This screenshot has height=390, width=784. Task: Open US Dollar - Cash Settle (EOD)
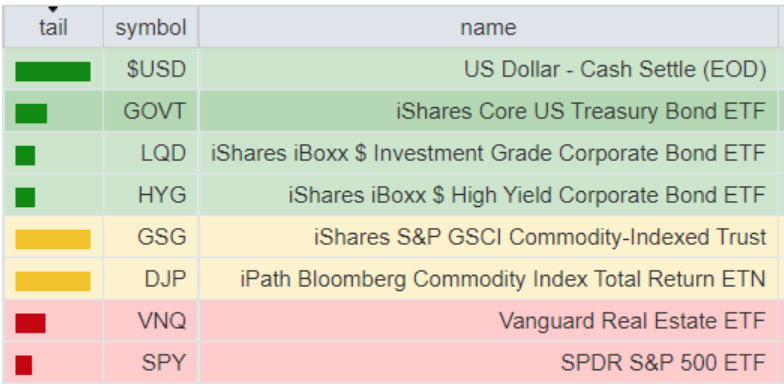point(615,70)
